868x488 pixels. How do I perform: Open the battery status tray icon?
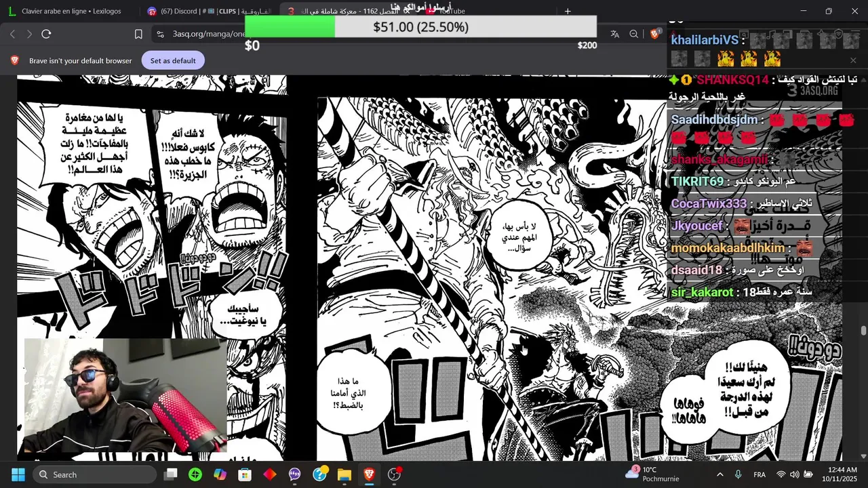(808, 474)
